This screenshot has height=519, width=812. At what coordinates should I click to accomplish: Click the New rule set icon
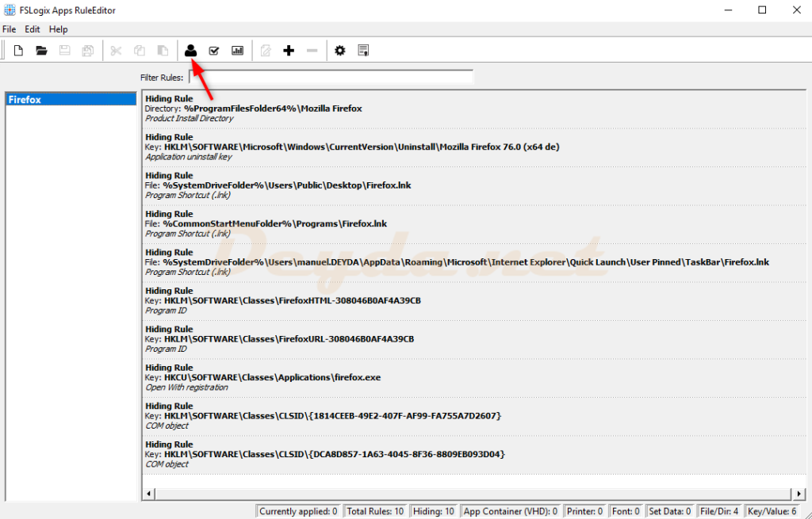point(18,51)
